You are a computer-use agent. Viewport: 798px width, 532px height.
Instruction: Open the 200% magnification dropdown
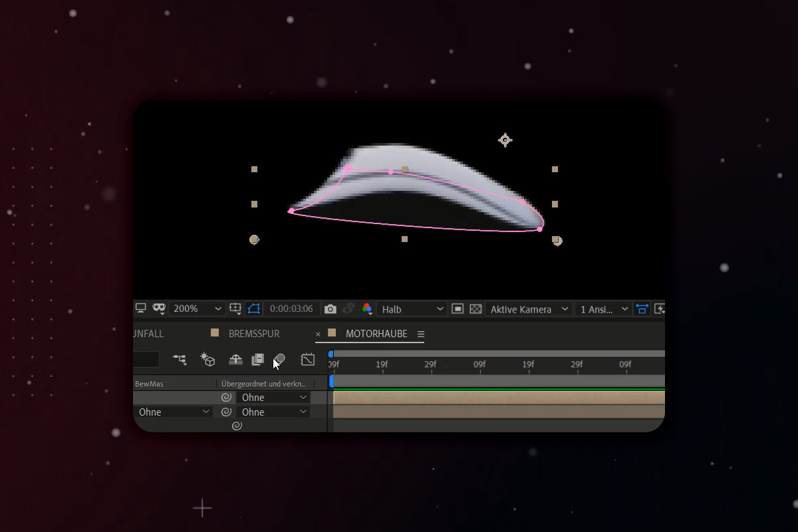(196, 309)
